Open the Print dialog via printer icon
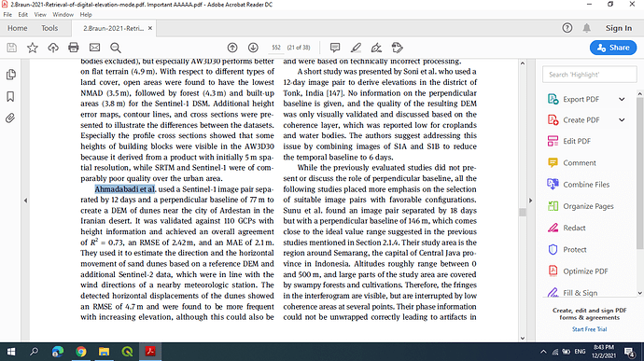The height and width of the screenshot is (361, 644). (74, 48)
